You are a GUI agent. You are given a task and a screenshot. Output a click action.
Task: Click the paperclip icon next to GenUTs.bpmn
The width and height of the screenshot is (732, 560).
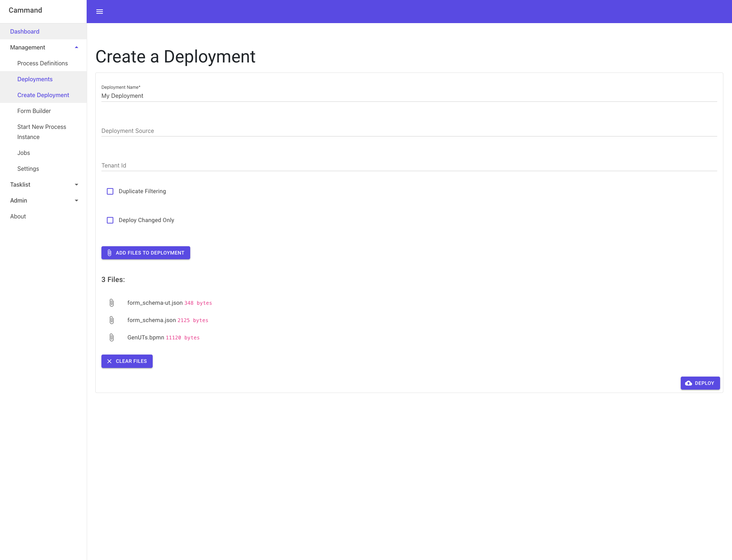[x=111, y=337]
